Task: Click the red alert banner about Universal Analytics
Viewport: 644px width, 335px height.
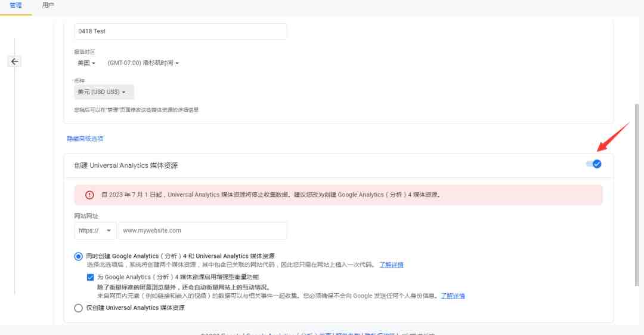Action: [x=339, y=195]
